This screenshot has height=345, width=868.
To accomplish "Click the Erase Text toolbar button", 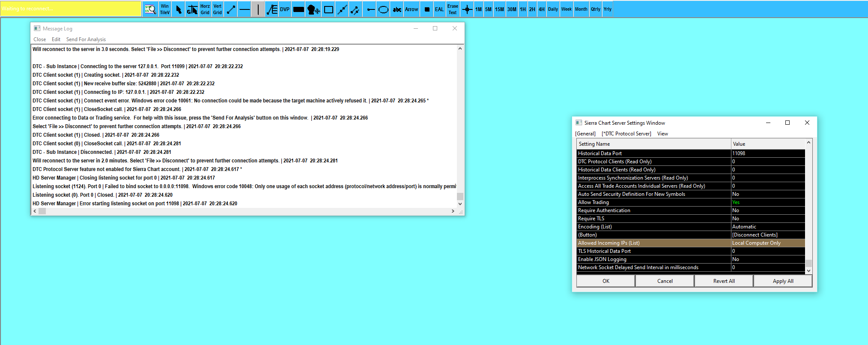I will pyautogui.click(x=453, y=9).
